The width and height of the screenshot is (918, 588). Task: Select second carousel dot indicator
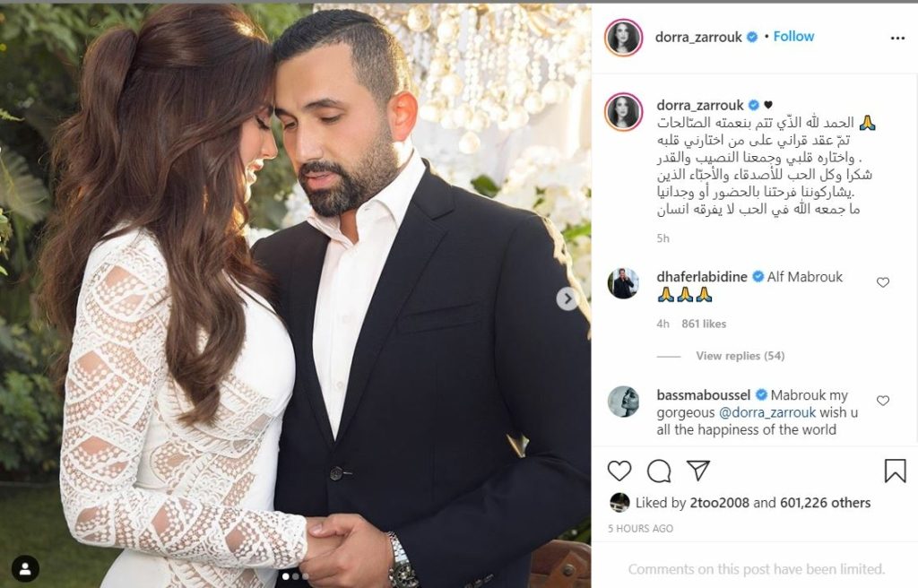(295, 576)
